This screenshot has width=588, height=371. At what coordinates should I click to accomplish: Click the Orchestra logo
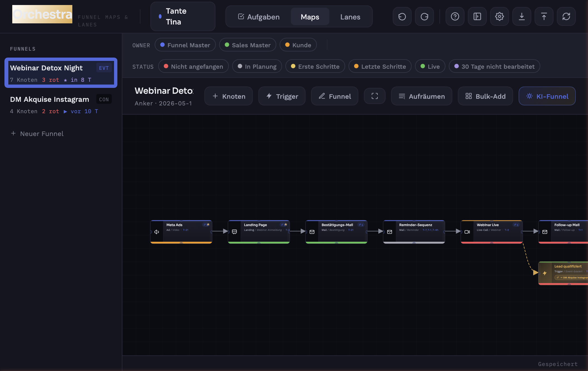tap(42, 14)
